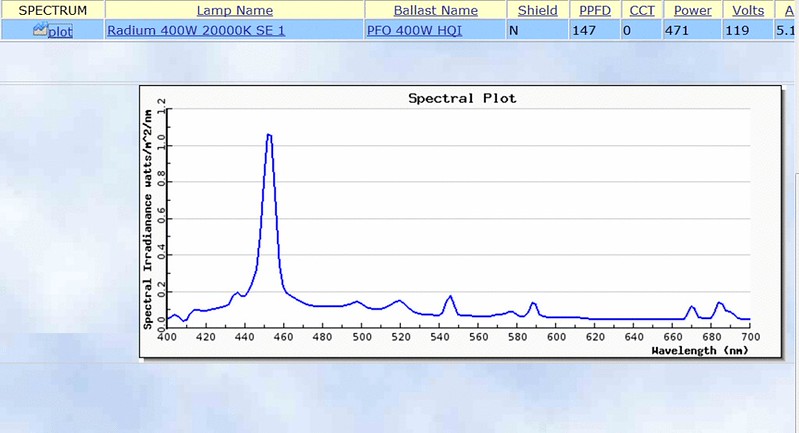Image resolution: width=799 pixels, height=433 pixels.
Task: Open the Radium 400W 20000K SE 1 lamp link
Action: click(195, 30)
